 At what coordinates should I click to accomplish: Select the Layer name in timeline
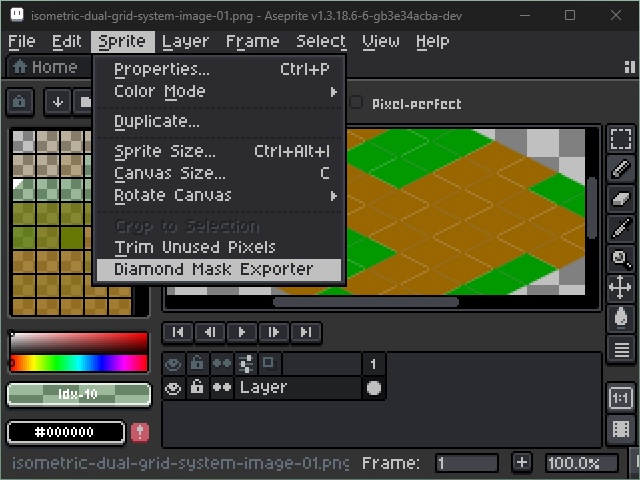pyautogui.click(x=298, y=388)
